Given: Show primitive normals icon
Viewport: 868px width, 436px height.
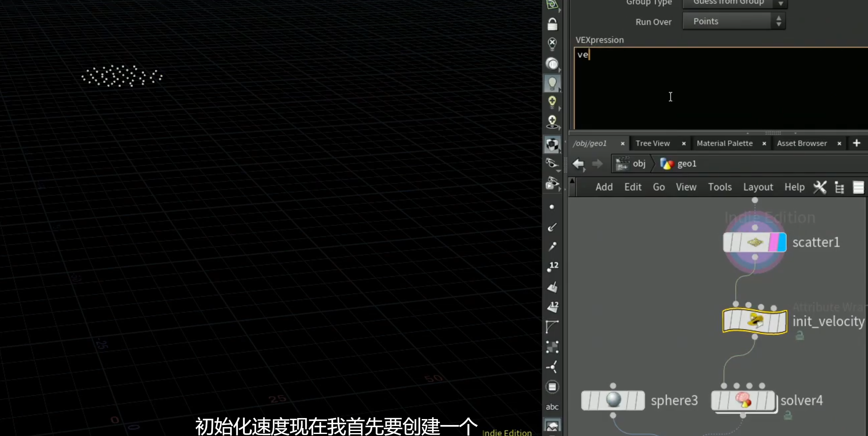Looking at the screenshot, I should tap(552, 287).
